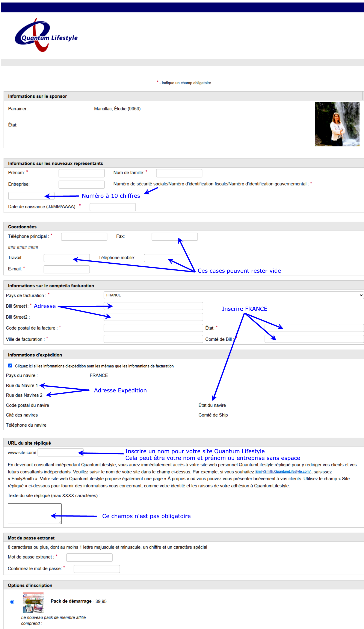Click the Quantum Lifestyle logo
Screen dimensions: 364x629
coord(46,35)
